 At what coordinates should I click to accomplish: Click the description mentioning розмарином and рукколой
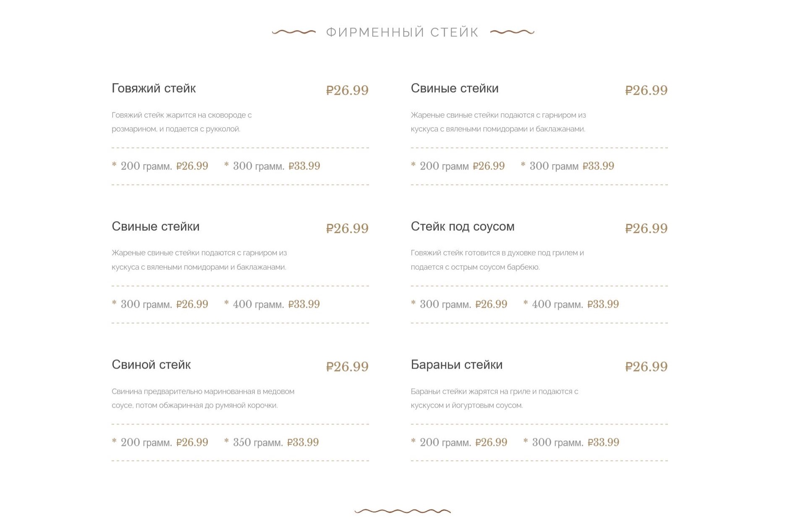182,122
